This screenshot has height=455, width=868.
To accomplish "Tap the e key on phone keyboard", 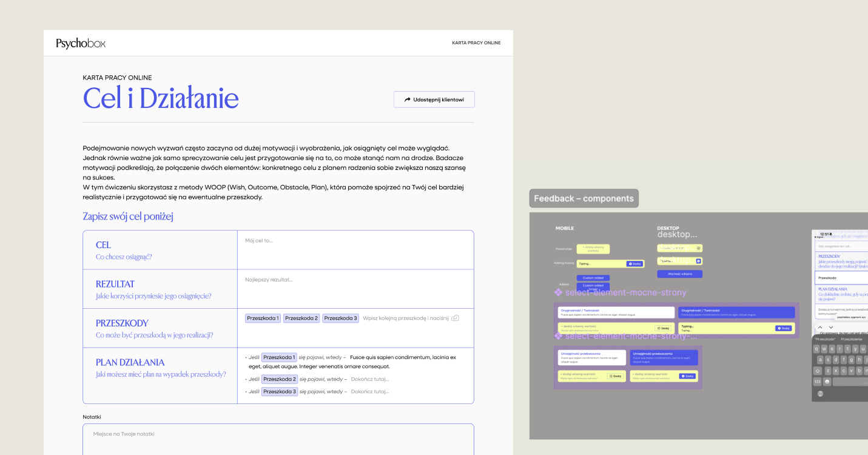I will (x=832, y=349).
